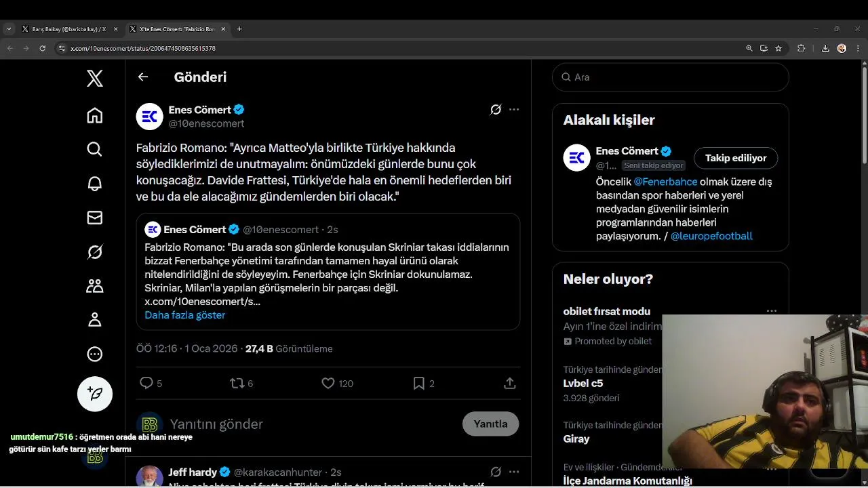
Task: Open Explore with the sidebar magnifier icon
Action: coord(95,149)
